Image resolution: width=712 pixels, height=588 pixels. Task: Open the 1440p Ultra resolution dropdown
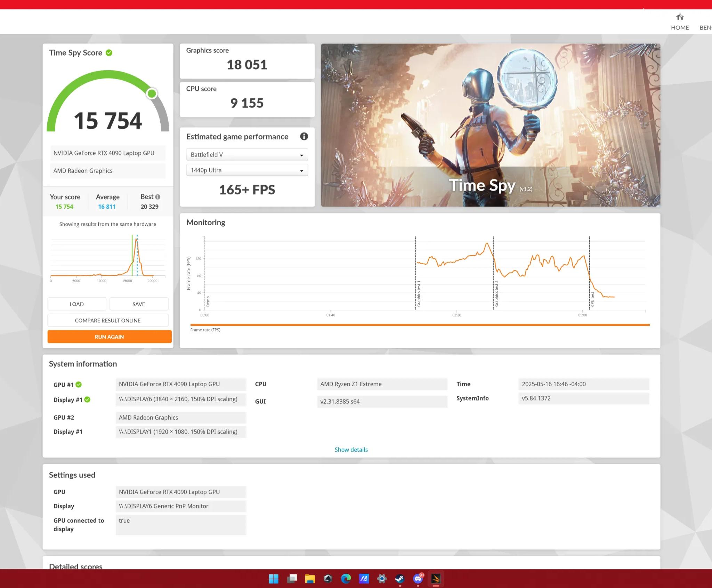click(247, 170)
